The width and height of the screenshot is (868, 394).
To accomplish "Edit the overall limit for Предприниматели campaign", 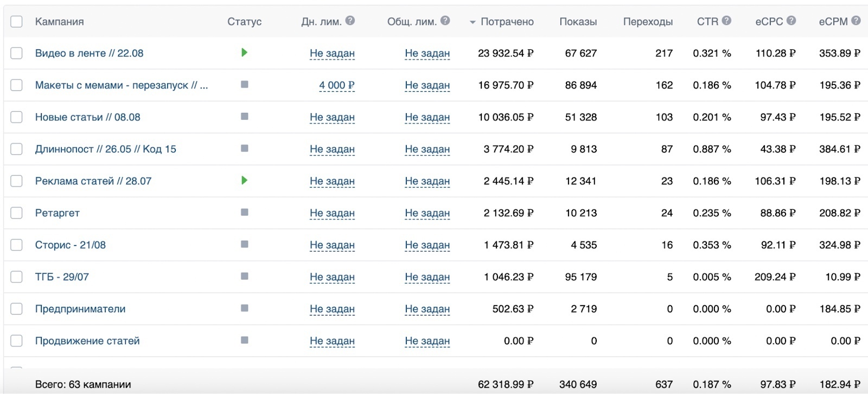I will (427, 309).
